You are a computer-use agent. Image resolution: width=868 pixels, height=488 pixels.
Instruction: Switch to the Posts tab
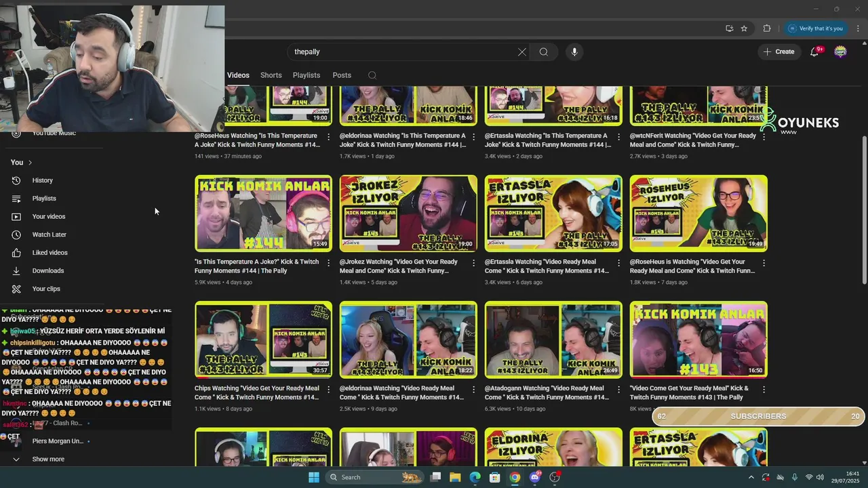[342, 75]
